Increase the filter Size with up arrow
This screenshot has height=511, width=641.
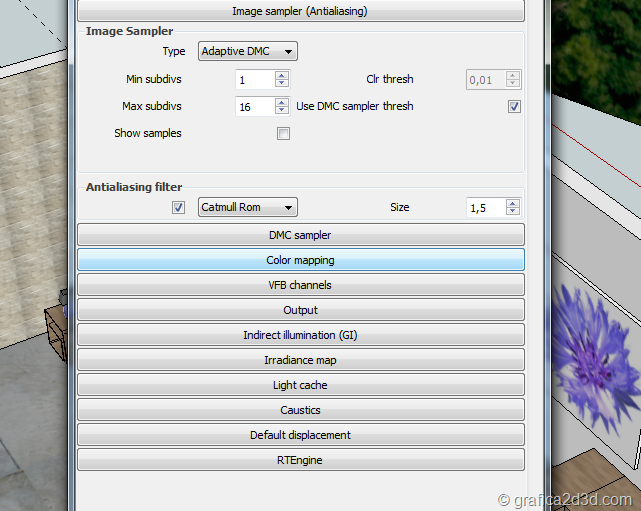tap(512, 204)
